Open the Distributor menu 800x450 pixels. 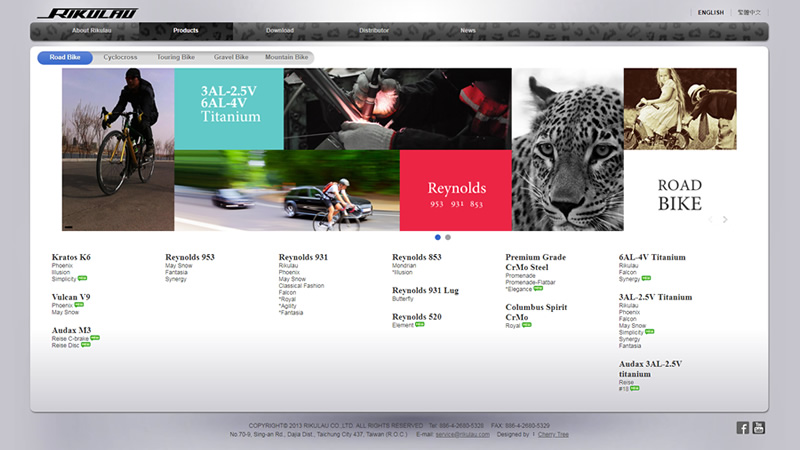pos(374,31)
